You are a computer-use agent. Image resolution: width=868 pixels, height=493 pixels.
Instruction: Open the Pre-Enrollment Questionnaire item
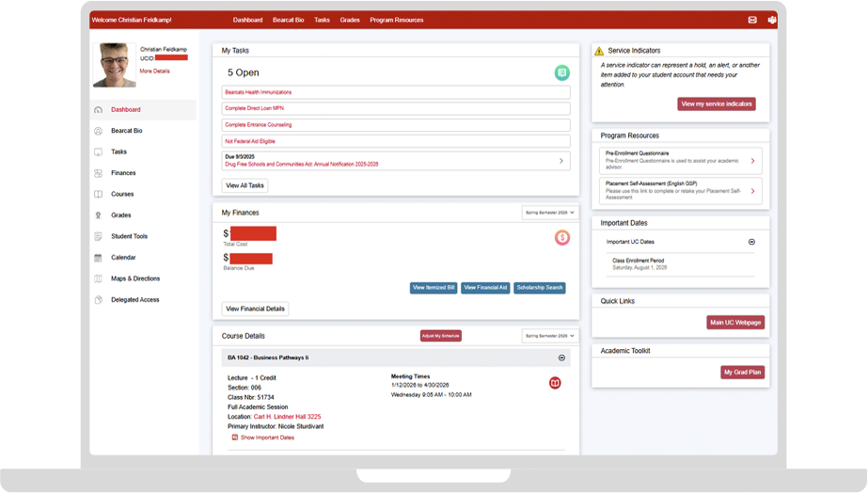681,161
